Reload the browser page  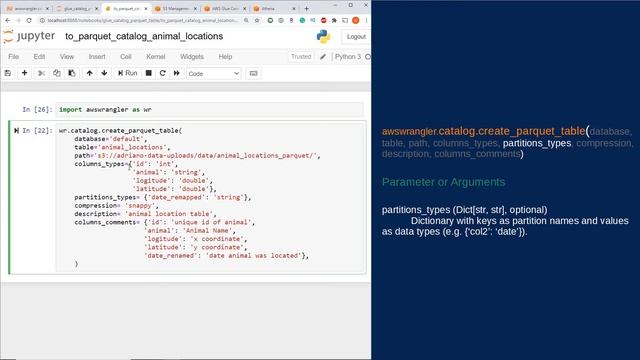coord(29,20)
